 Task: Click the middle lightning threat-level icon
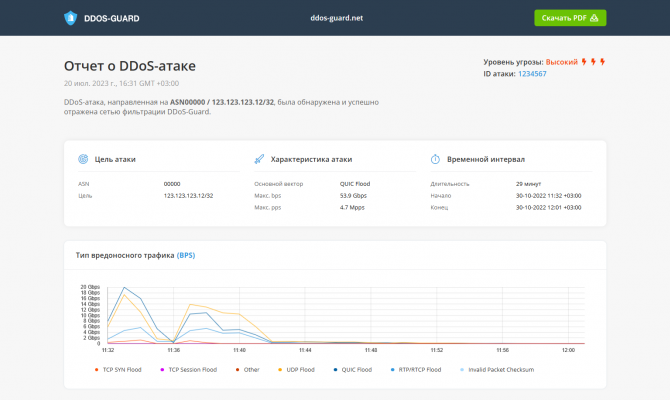click(x=594, y=62)
